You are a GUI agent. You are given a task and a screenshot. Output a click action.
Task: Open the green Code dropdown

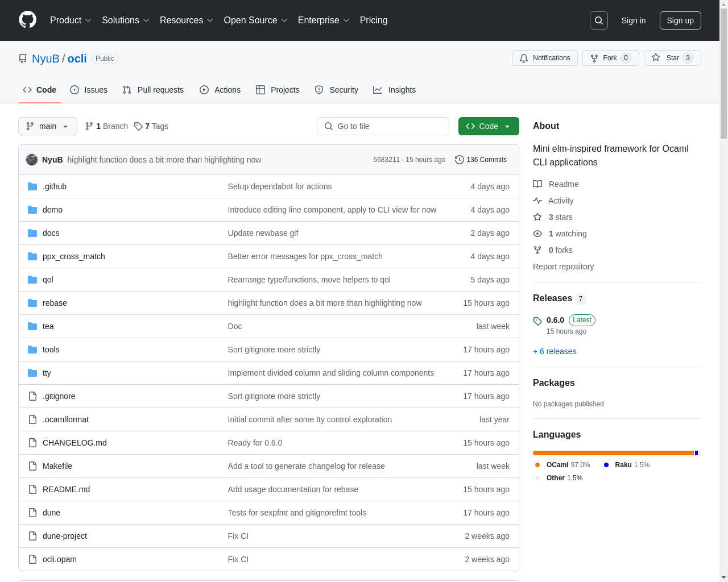click(x=489, y=126)
